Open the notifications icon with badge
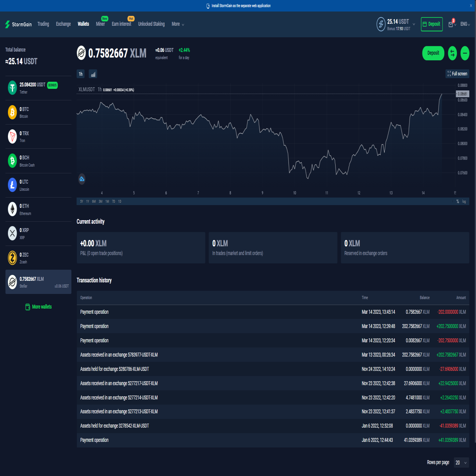The height and width of the screenshot is (476, 476). pos(451,24)
